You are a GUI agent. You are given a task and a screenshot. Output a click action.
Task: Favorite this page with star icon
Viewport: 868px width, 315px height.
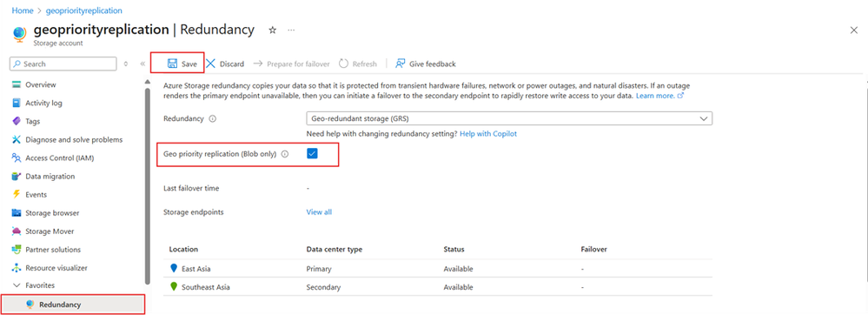coord(272,30)
